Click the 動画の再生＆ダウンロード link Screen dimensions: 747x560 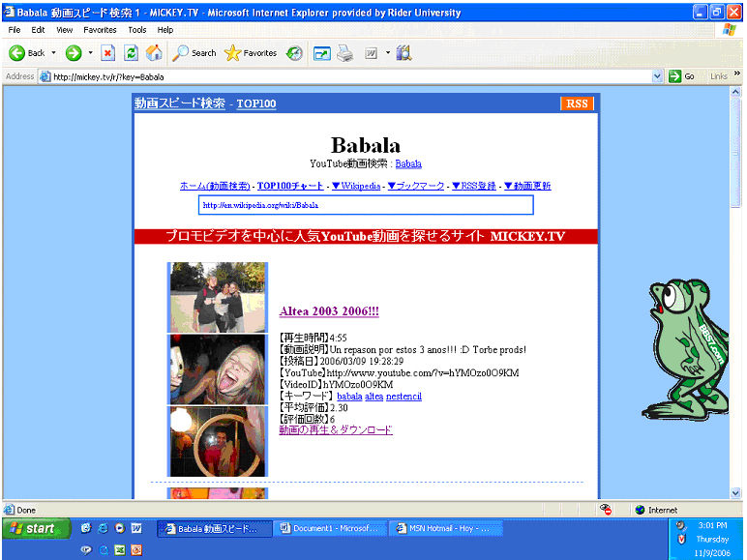click(336, 430)
